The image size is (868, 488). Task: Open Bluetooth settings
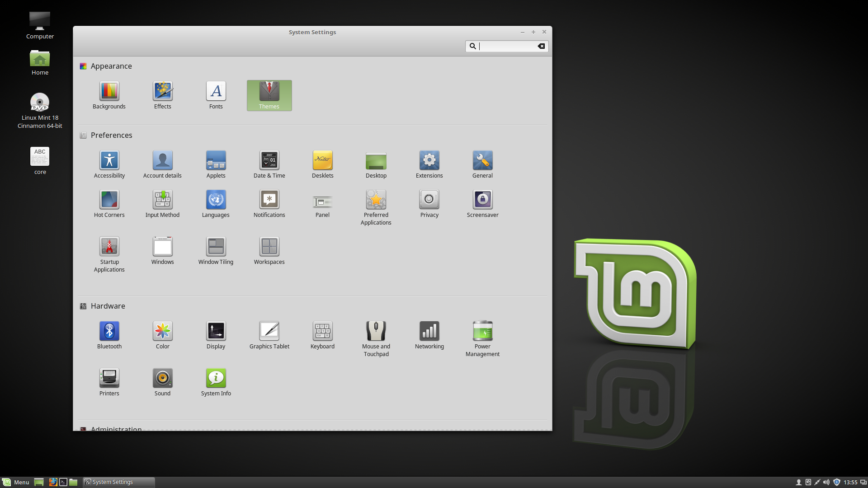(109, 335)
